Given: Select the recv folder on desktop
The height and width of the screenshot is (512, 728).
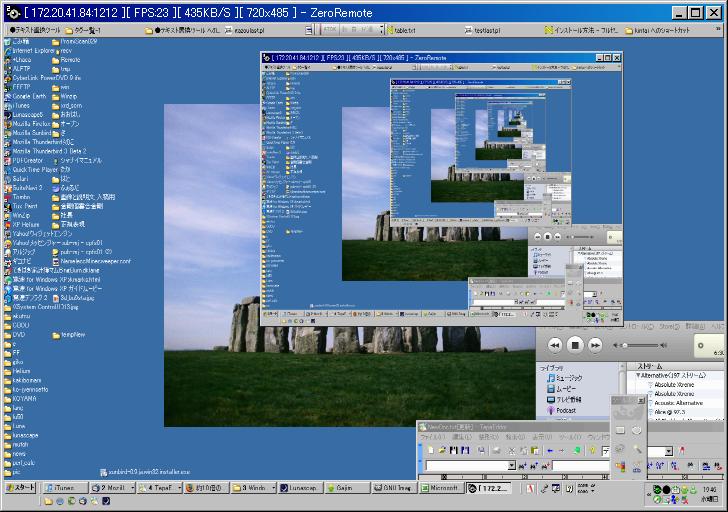Looking at the screenshot, I should click(x=62, y=51).
